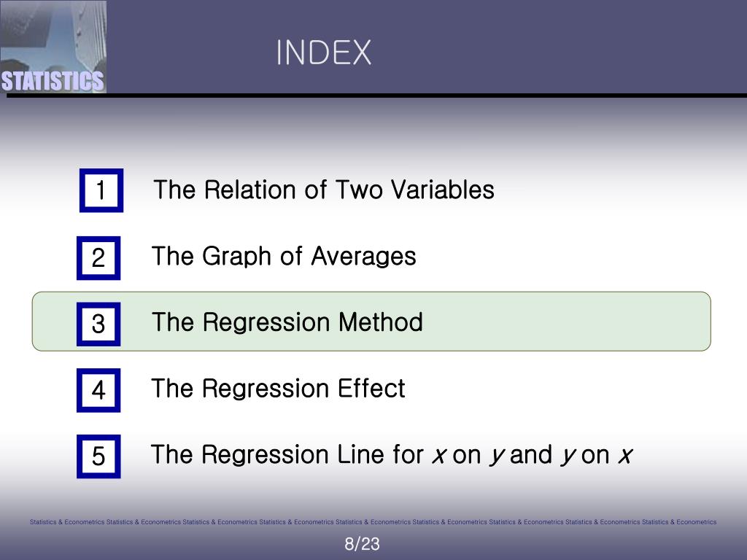
Task: Go to "The Regression Effect" section
Action: coord(278,389)
